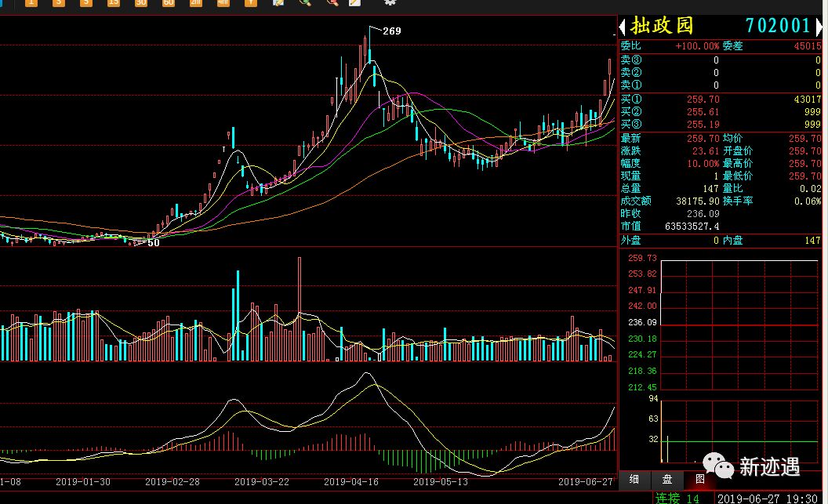Select the 15-minute period icon
The width and height of the screenshot is (828, 504).
pyautogui.click(x=113, y=2)
